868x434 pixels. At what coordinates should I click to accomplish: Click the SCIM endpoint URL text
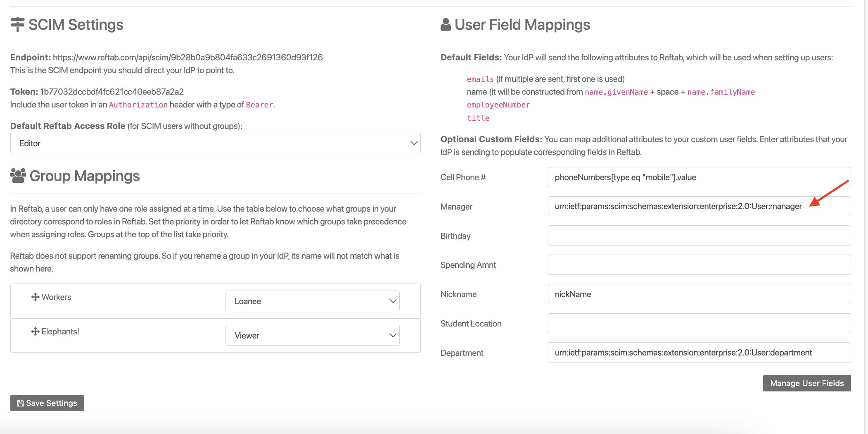188,57
